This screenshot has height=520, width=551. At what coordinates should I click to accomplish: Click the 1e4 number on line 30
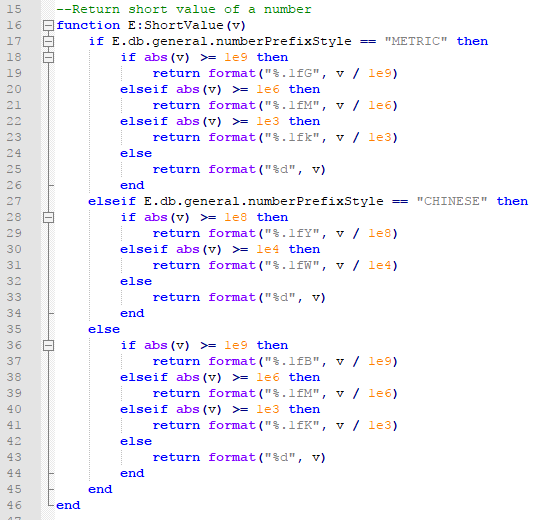tap(268, 249)
